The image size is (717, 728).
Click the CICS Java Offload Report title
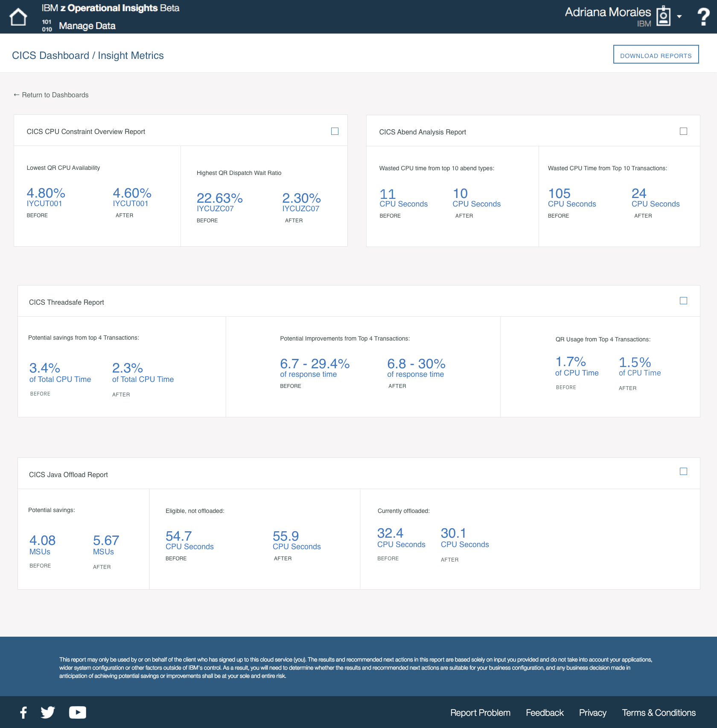(x=68, y=475)
